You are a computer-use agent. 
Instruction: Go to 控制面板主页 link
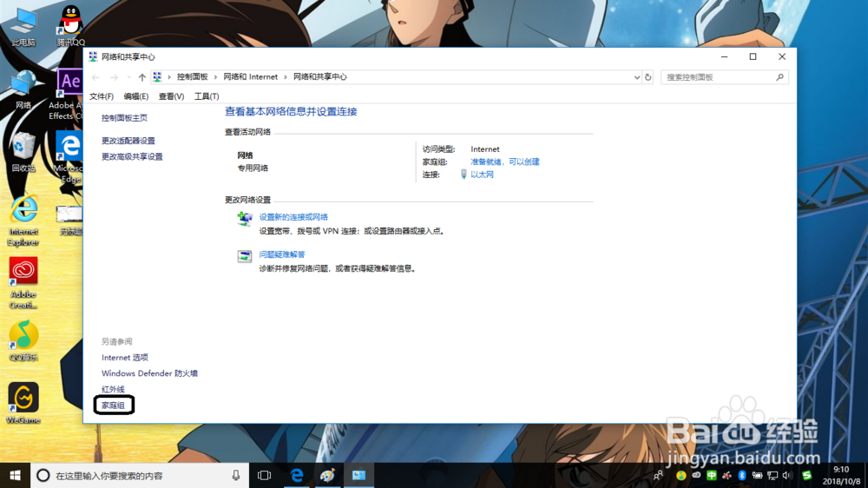pyautogui.click(x=124, y=118)
